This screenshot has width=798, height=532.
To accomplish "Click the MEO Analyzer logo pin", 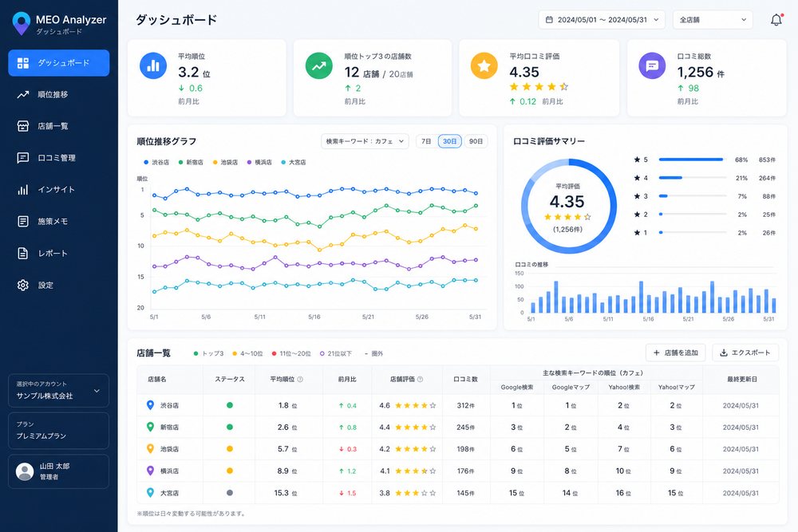I will [x=22, y=23].
